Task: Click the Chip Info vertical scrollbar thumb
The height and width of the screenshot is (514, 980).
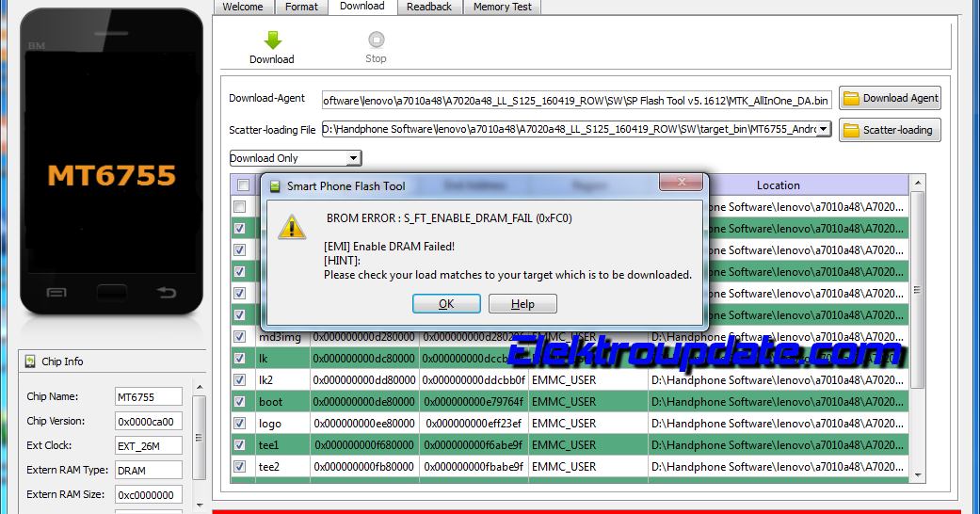Action: pos(200,438)
